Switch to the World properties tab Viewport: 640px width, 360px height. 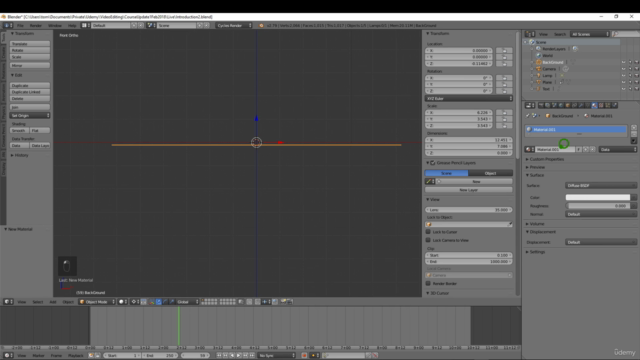click(561, 105)
